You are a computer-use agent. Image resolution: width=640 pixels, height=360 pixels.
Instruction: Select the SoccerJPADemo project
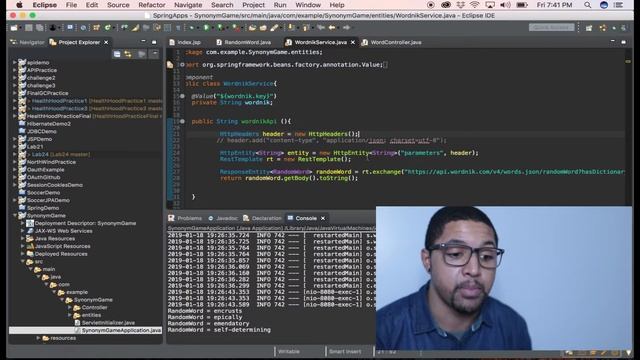click(48, 200)
